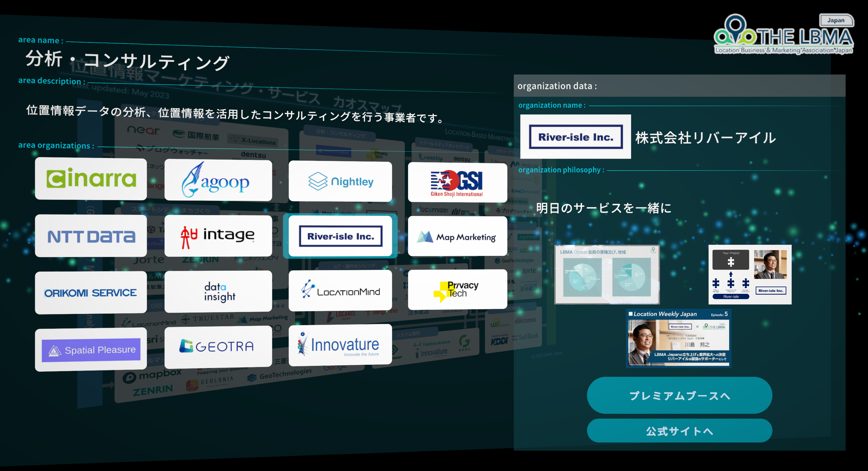
Task: Select the intage logo tile
Action: coord(218,236)
